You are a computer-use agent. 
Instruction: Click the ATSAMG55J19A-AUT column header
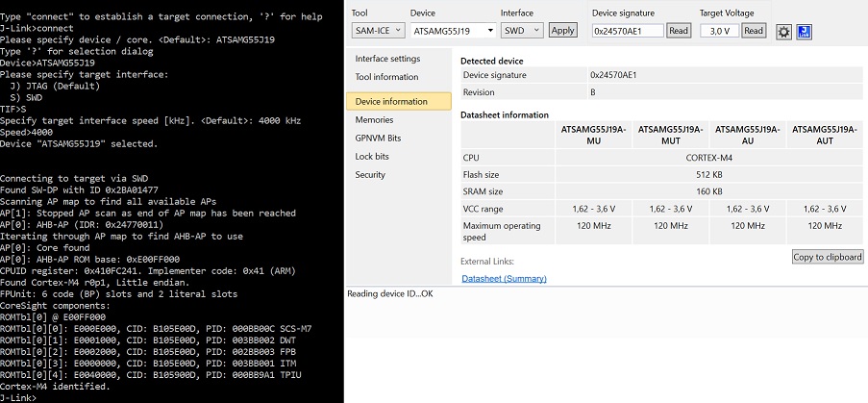coord(825,135)
